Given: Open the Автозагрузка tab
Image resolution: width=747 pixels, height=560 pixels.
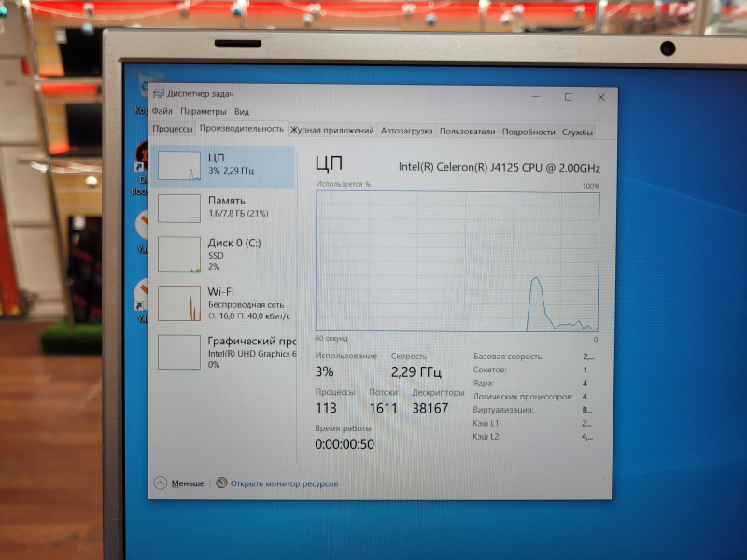Looking at the screenshot, I should (406, 132).
